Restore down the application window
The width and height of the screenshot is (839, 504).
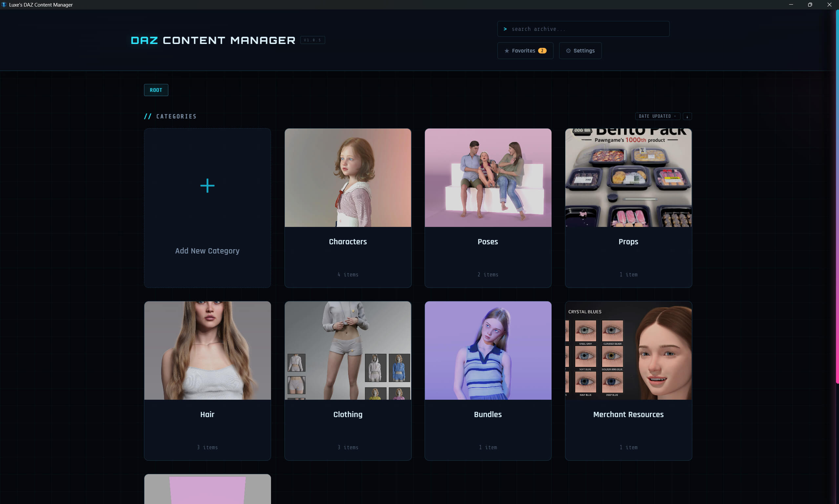[x=810, y=5]
